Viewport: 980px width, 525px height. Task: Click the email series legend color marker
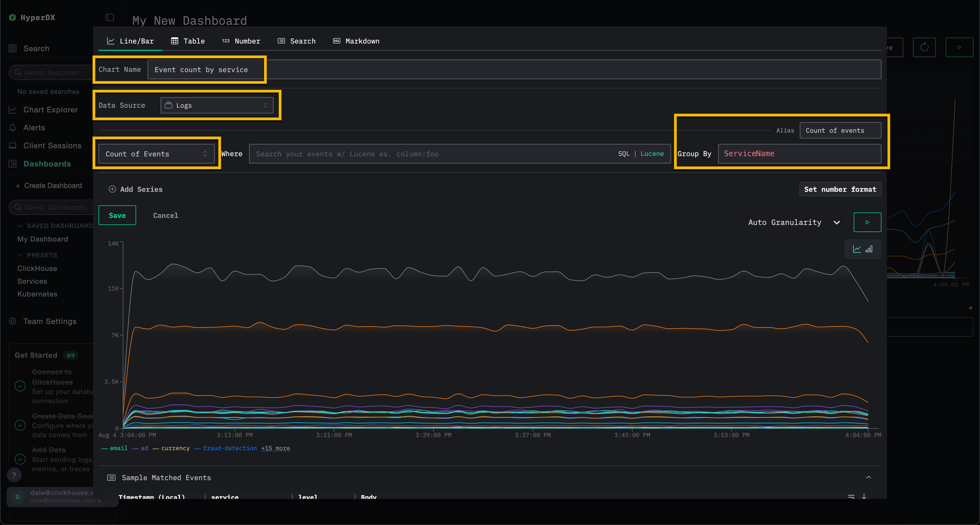point(104,448)
